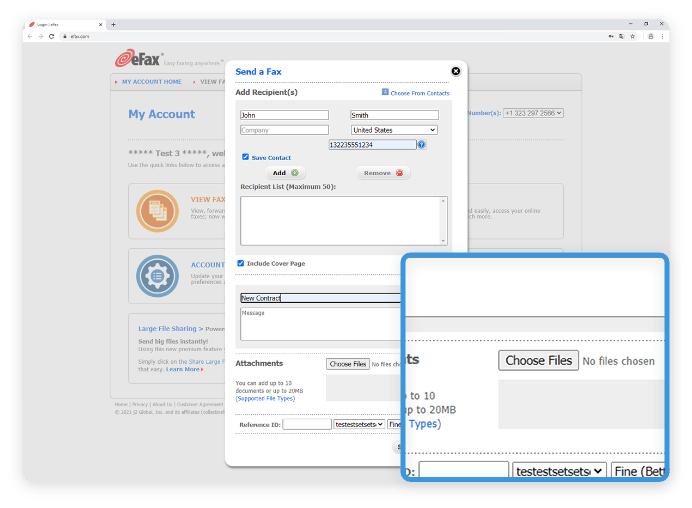
Task: Click the fax number help icon
Action: (x=422, y=145)
